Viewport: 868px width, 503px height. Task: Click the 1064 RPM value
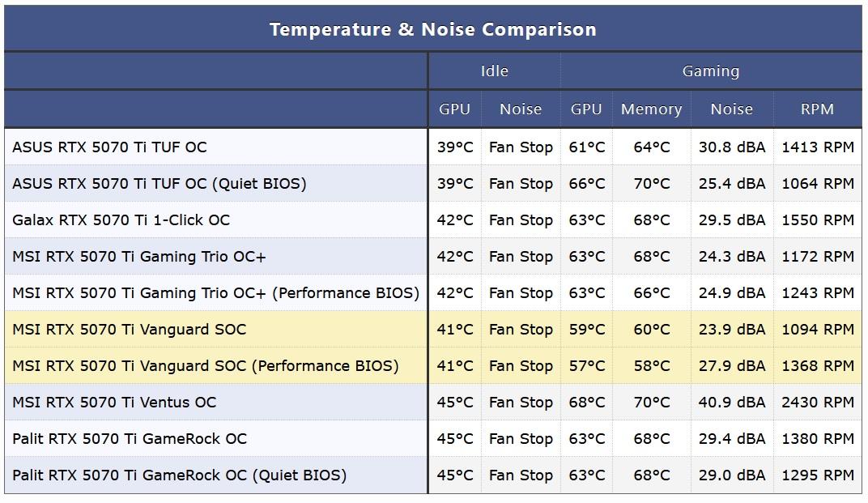tap(817, 184)
